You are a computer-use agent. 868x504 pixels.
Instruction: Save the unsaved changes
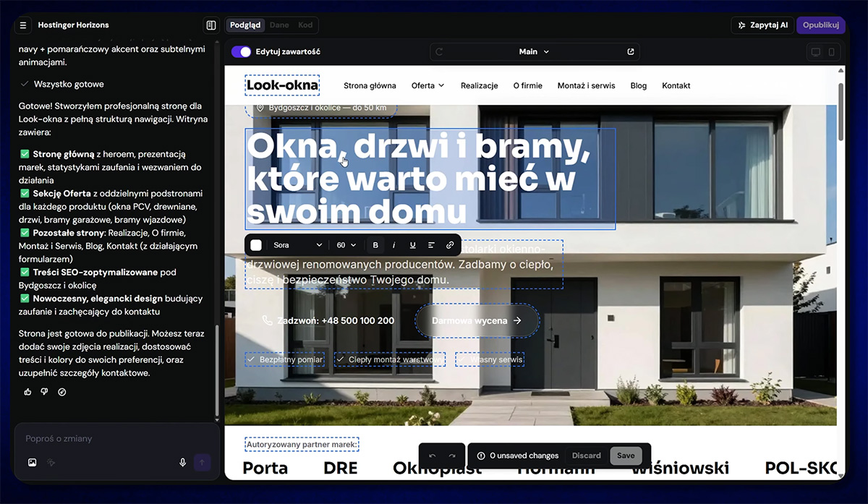coord(626,456)
